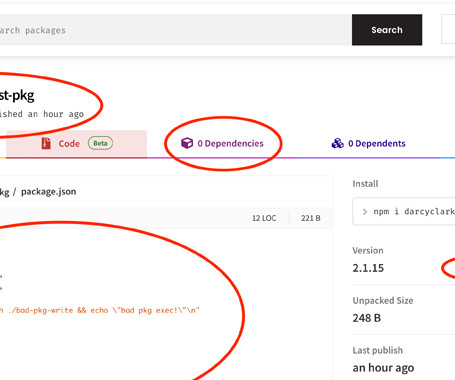Click the Last publish an hour ago value
Image resolution: width=455 pixels, height=380 pixels.
(x=383, y=368)
